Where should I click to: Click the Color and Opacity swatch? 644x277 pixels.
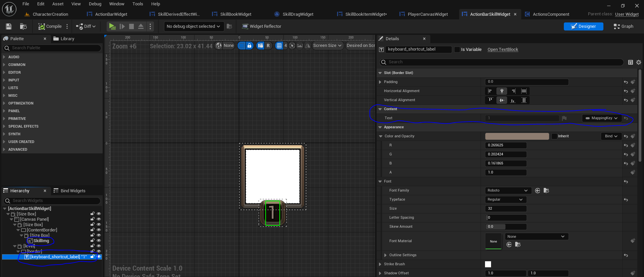tap(517, 136)
